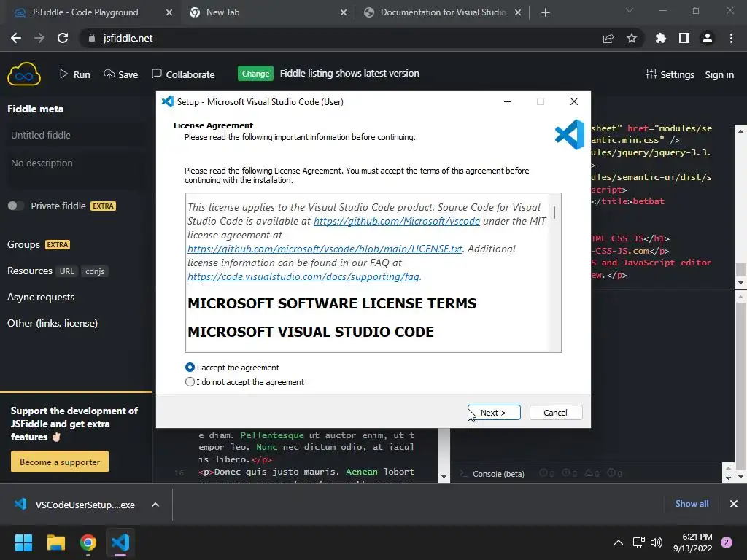The image size is (747, 560).
Task: Click Become a supporter button
Action: [x=60, y=462]
